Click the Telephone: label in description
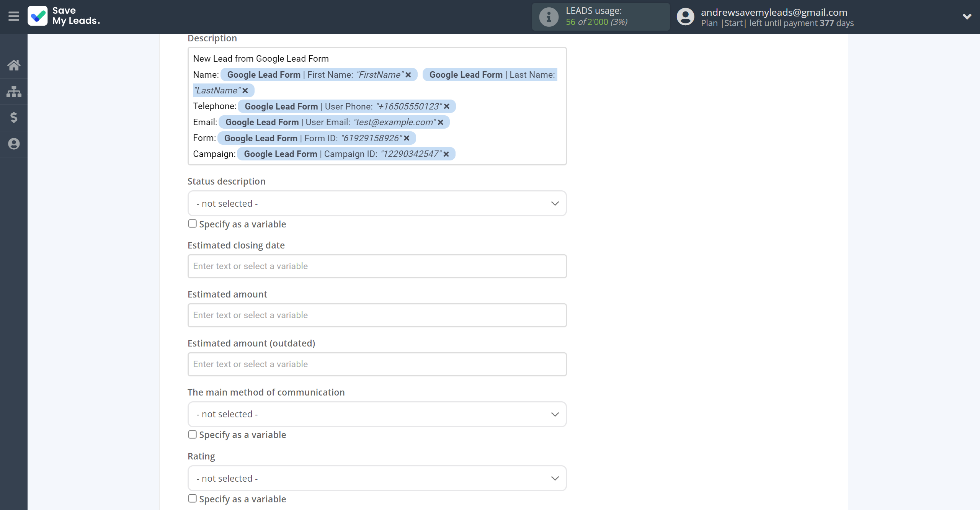980x510 pixels. [x=215, y=106]
